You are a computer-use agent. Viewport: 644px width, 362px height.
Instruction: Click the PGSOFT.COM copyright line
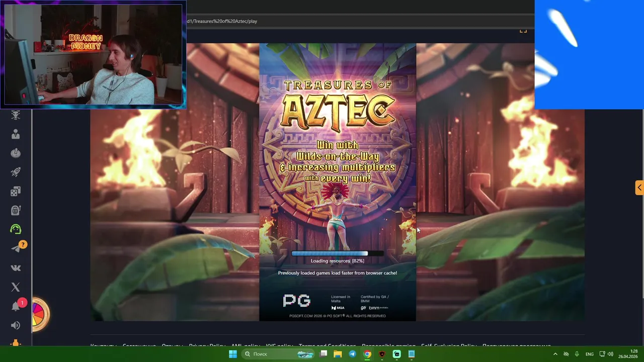pyautogui.click(x=338, y=316)
